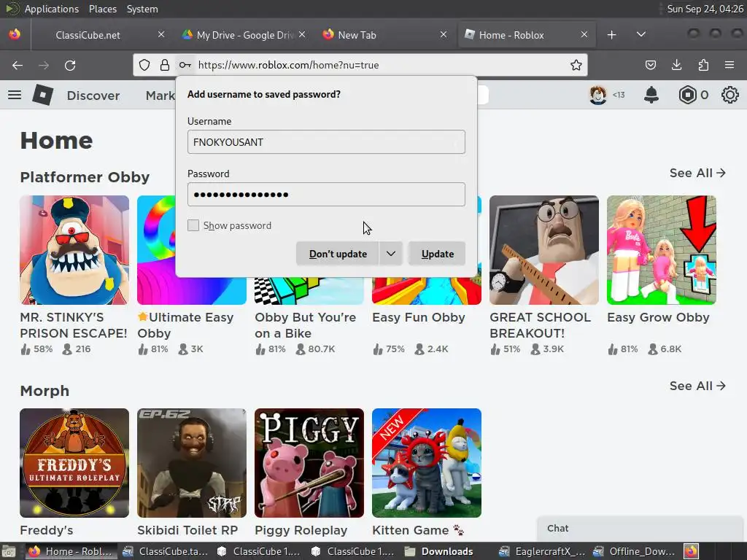Tick the Show password checkbox
Viewport: 747px width, 560px height.
[193, 225]
